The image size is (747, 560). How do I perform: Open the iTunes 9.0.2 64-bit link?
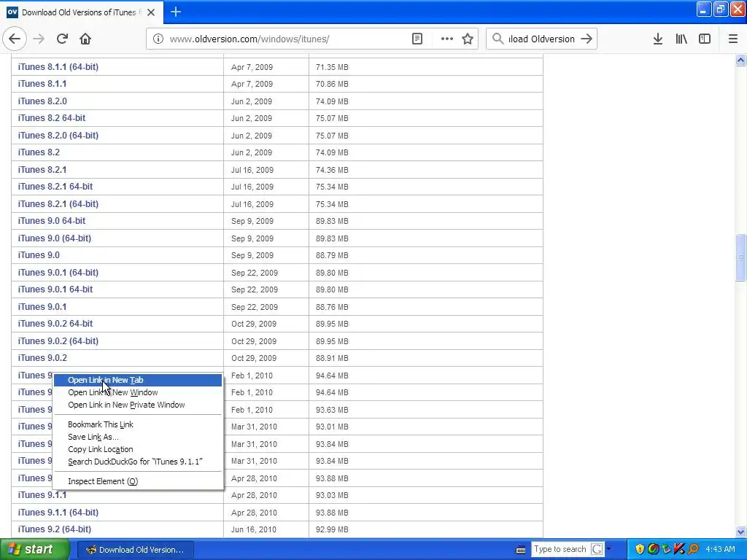(55, 324)
